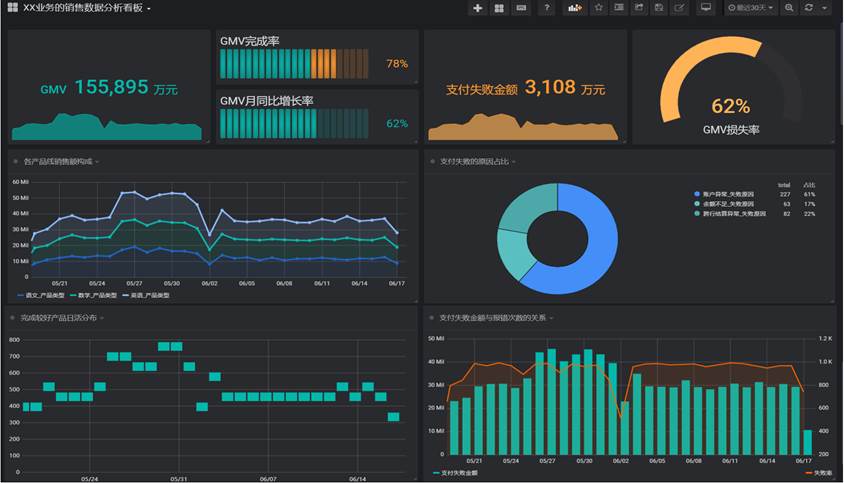The height and width of the screenshot is (483, 844).
Task: Switch to TV monitor view mode
Action: pyautogui.click(x=706, y=8)
